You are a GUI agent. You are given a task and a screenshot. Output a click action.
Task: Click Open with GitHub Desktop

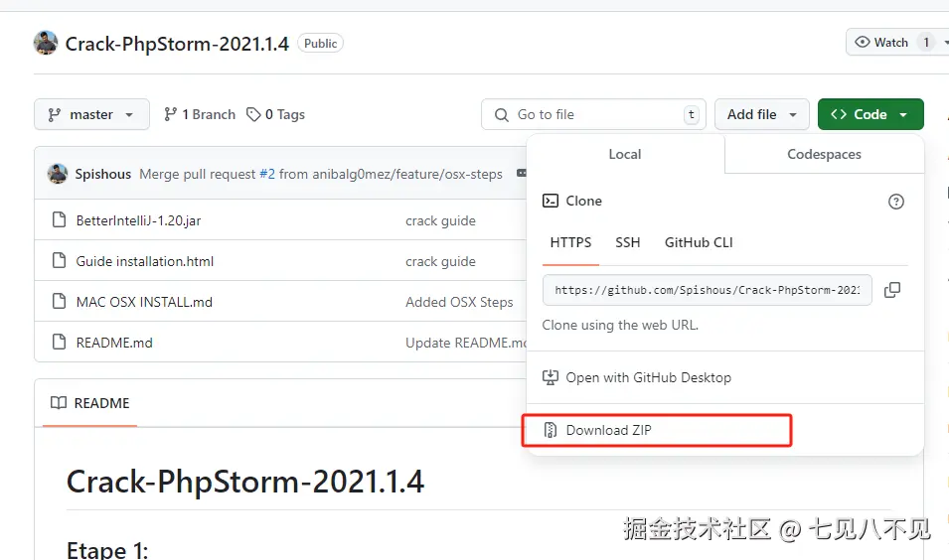(x=637, y=377)
